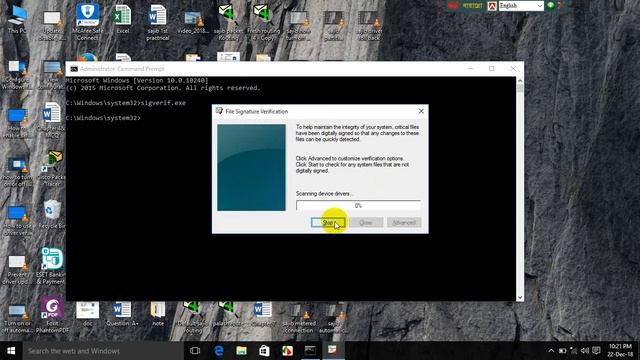Open the English language dropdown at top

click(x=521, y=6)
